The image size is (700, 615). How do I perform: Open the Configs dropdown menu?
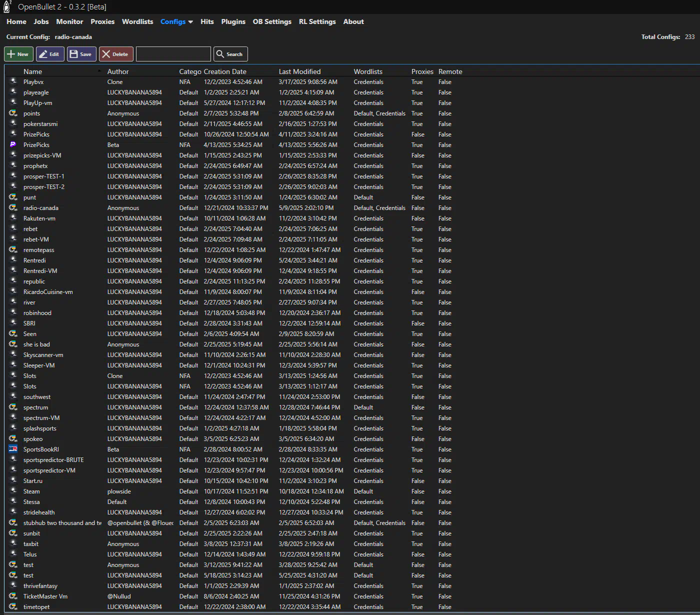point(176,21)
